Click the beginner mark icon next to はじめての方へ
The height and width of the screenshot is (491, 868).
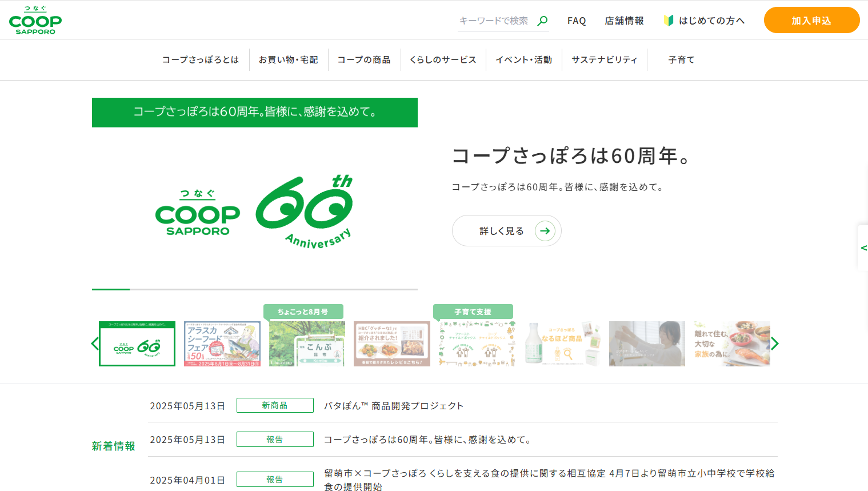coord(669,21)
